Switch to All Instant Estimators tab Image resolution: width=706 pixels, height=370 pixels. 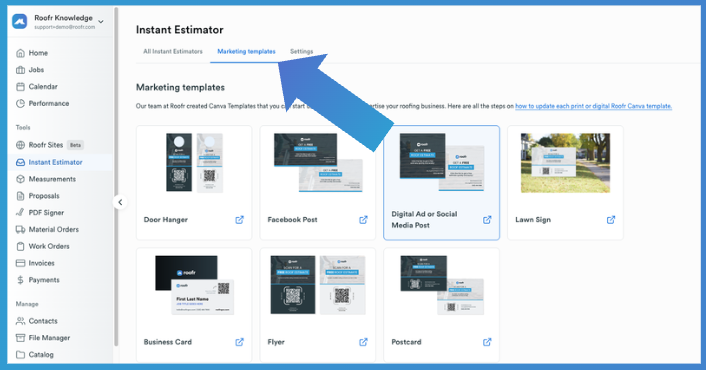173,51
